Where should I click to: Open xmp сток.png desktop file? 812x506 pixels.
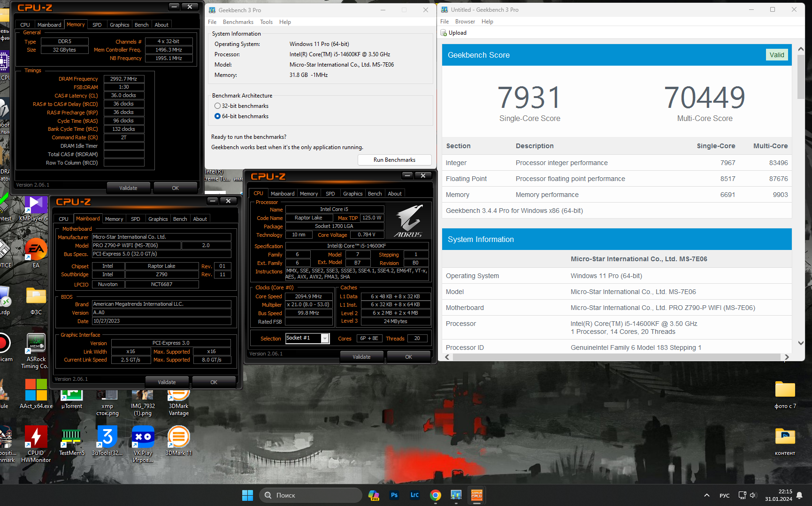(107, 403)
